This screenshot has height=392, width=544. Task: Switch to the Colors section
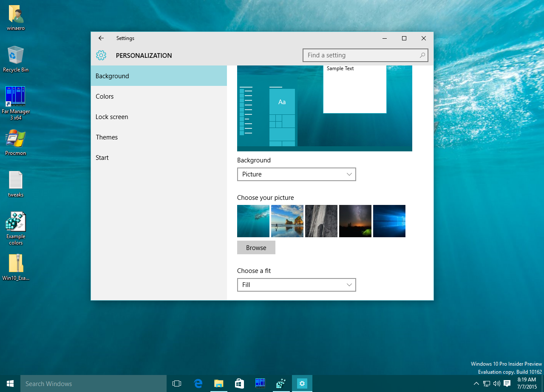click(x=105, y=96)
